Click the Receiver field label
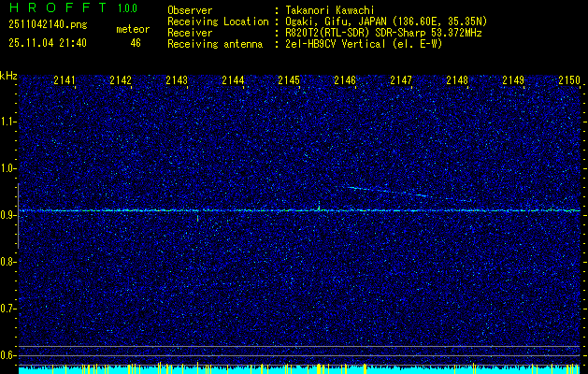The image size is (588, 374). 190,33
